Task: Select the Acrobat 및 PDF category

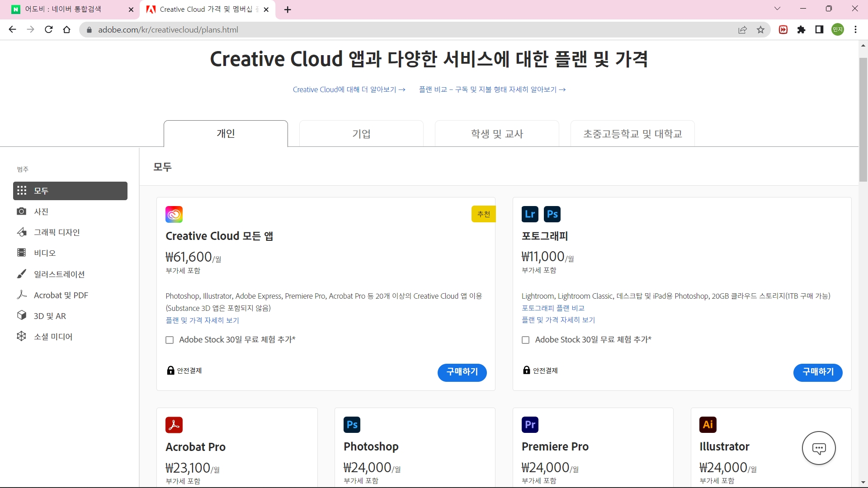Action: (70, 295)
